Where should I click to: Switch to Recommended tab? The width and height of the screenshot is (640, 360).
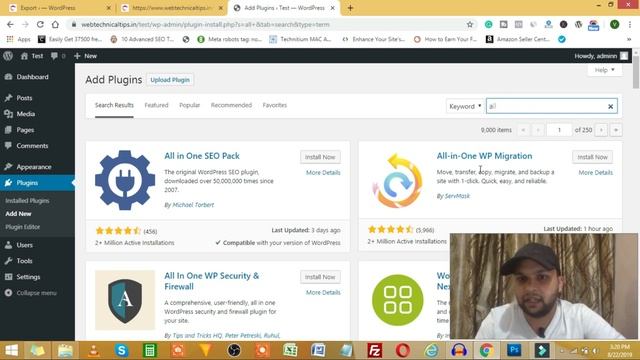click(x=231, y=105)
